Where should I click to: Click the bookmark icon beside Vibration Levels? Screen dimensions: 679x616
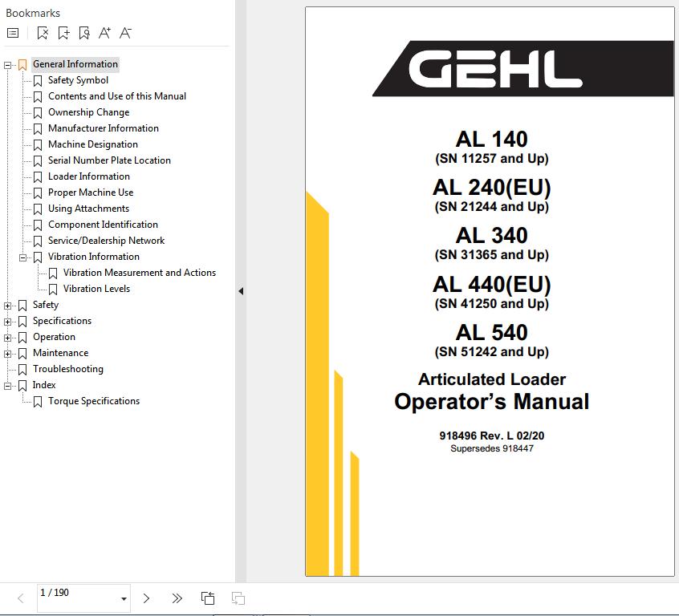(53, 290)
